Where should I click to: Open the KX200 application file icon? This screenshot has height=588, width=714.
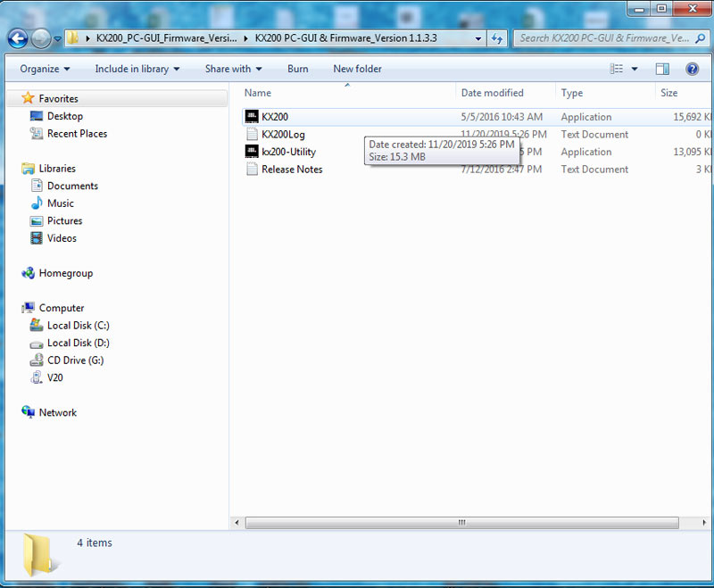tap(252, 117)
